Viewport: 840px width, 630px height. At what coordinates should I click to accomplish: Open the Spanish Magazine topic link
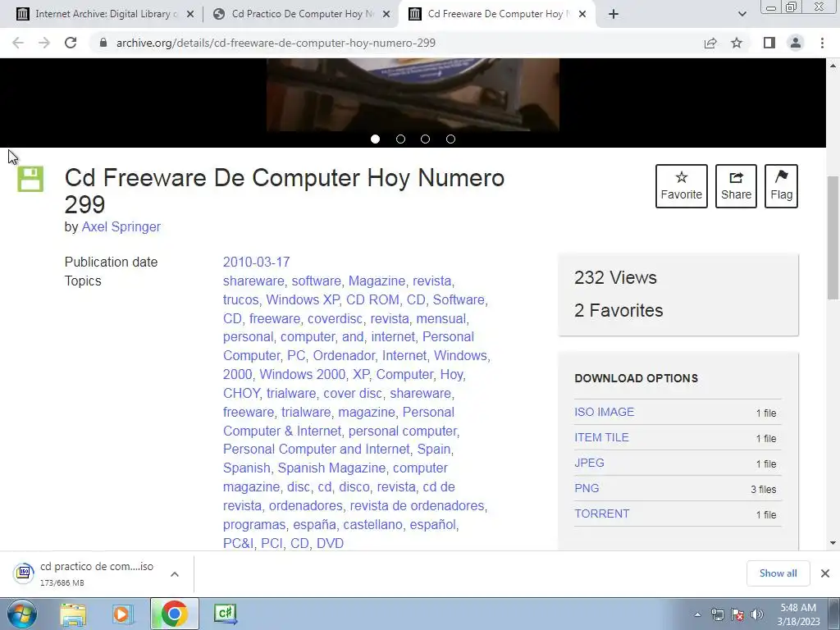pyautogui.click(x=331, y=468)
